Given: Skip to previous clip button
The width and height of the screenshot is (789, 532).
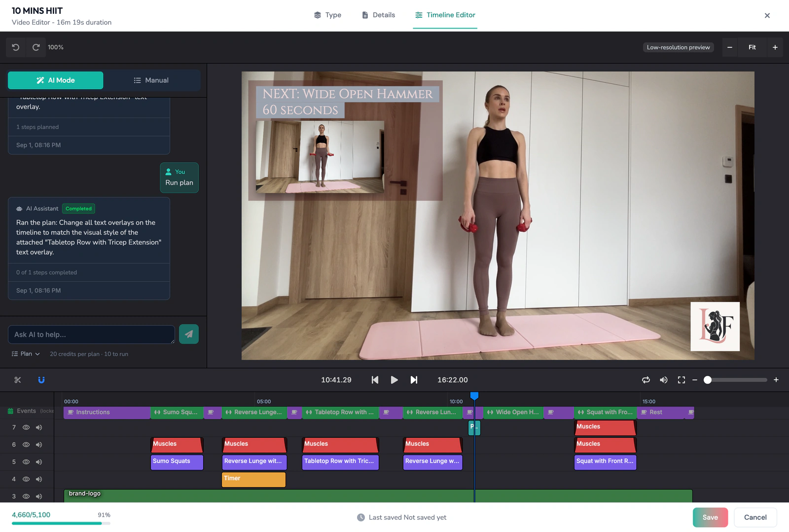Looking at the screenshot, I should pyautogui.click(x=375, y=380).
